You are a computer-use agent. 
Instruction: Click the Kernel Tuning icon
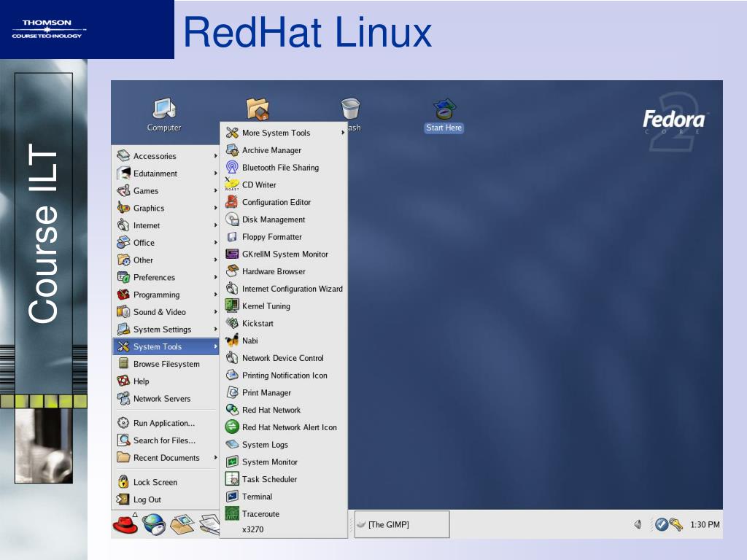232,306
